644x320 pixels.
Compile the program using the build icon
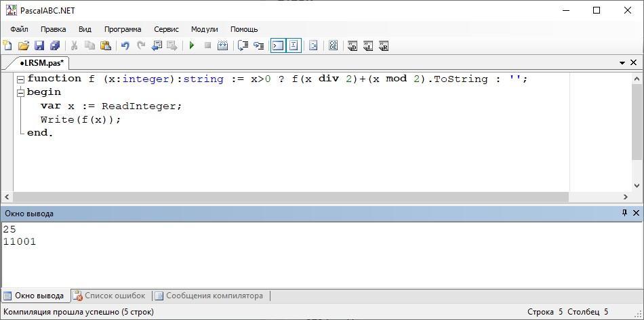coord(222,45)
